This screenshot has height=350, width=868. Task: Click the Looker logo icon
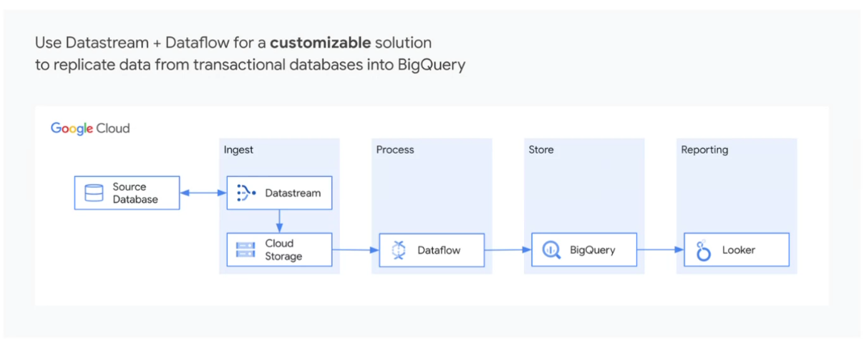click(703, 251)
